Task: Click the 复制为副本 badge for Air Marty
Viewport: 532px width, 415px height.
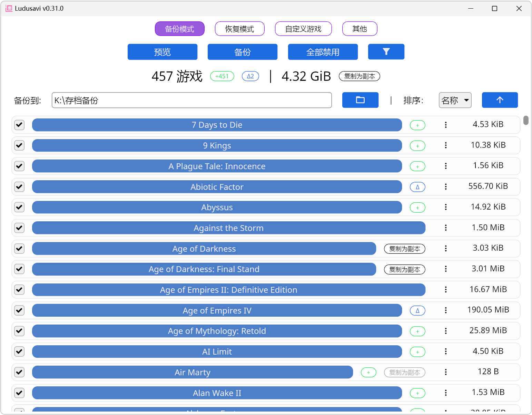Action: click(405, 373)
